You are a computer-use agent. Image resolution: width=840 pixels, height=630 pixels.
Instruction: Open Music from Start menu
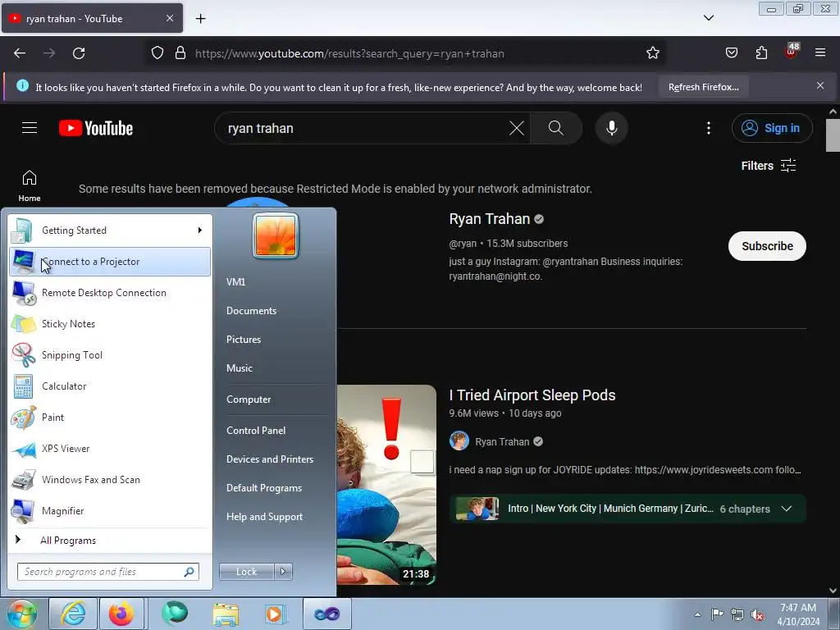(x=239, y=368)
